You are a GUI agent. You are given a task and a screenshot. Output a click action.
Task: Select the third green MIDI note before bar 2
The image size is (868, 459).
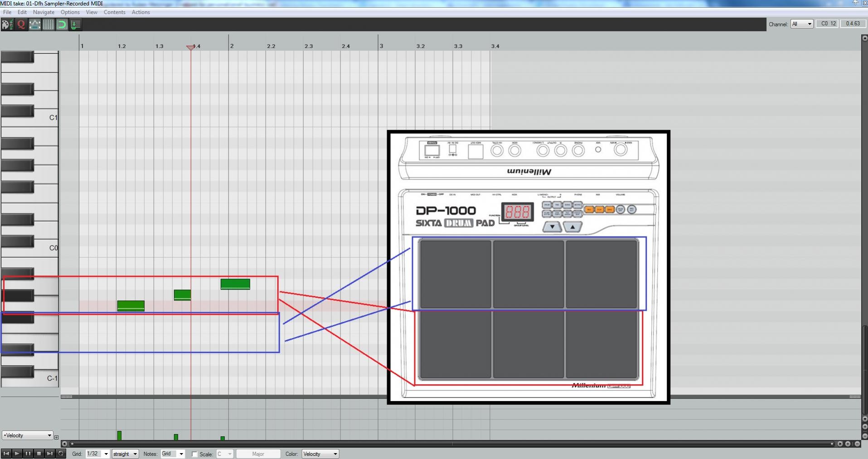pos(235,284)
